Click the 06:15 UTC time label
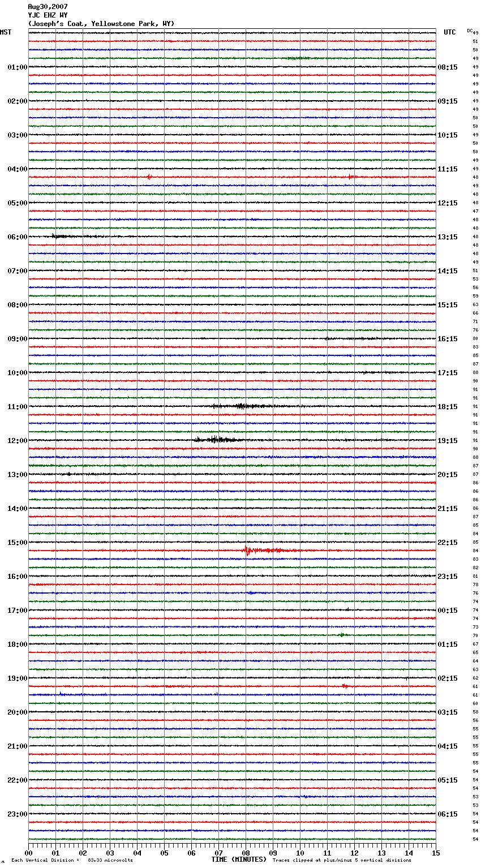Viewport: 481px width, 868px height. pos(448,814)
